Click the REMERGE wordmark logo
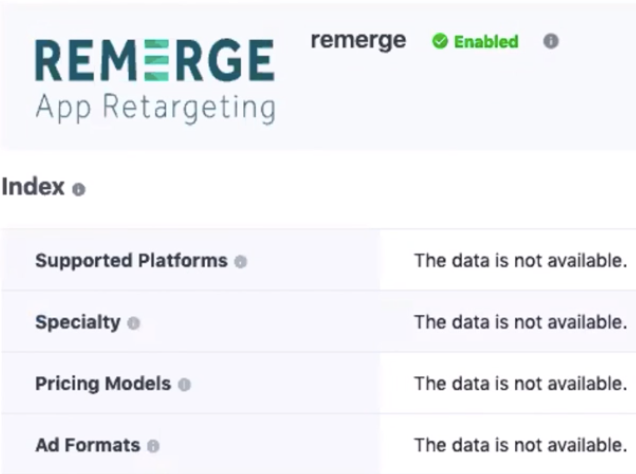The image size is (636, 474). 155,62
